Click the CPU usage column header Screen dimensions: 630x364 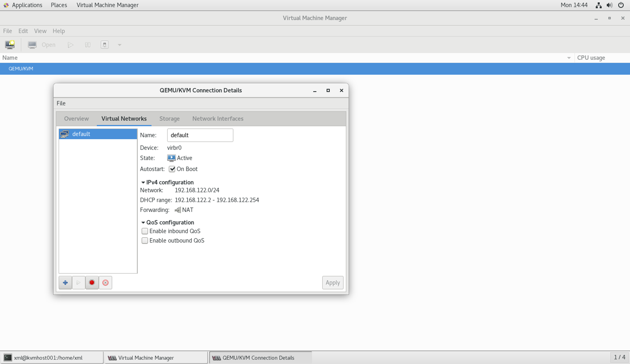point(602,58)
